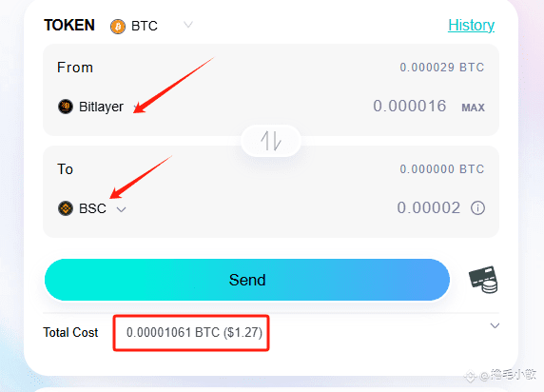
Task: Open the History link
Action: (x=471, y=25)
